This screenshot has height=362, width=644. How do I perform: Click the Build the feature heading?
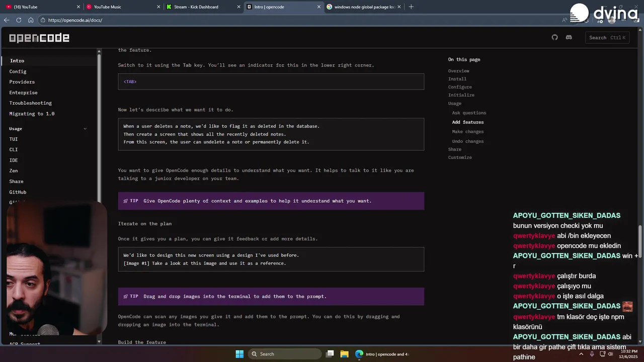pyautogui.click(x=142, y=342)
